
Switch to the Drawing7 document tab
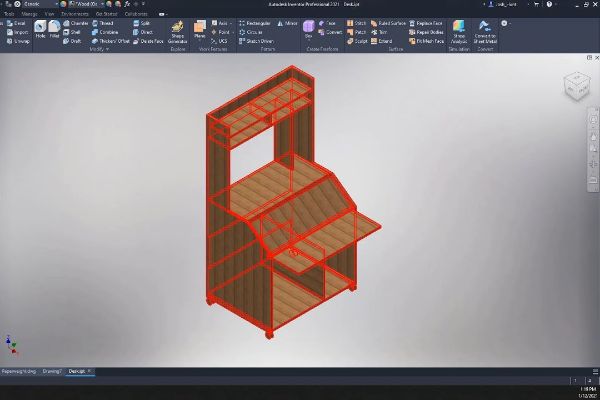click(50, 371)
